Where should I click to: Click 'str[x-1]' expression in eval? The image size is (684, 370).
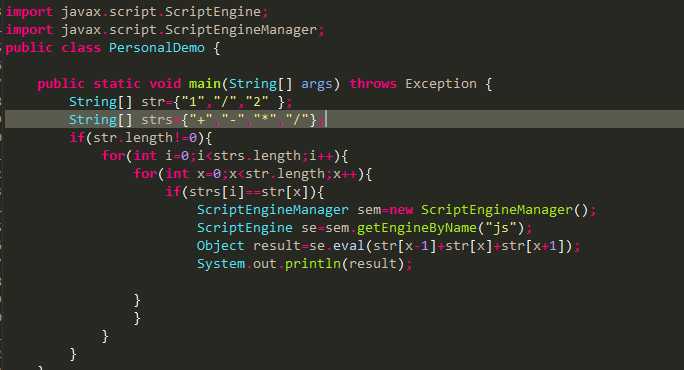[405, 246]
